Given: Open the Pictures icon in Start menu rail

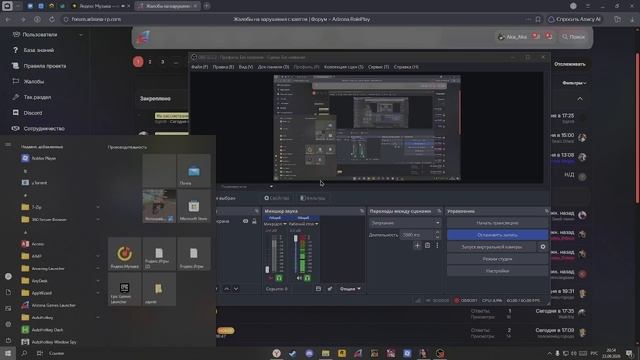Looking at the screenshot, I should (x=8, y=308).
